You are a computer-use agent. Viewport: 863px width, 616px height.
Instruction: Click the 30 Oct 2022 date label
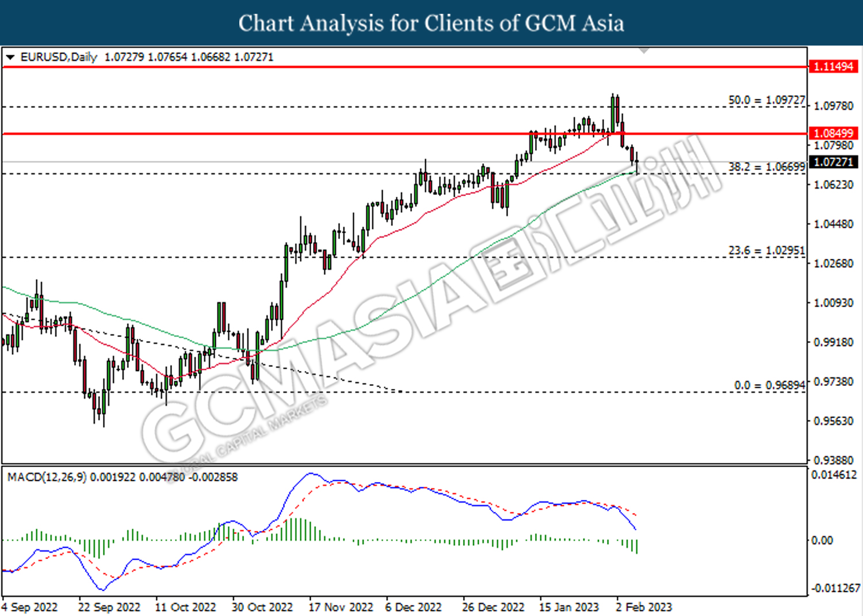click(262, 607)
